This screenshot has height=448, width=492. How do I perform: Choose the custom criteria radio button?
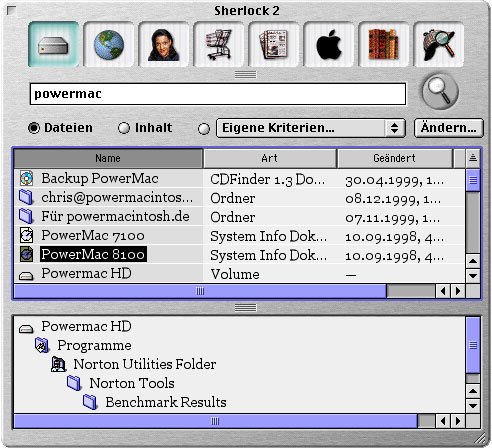pyautogui.click(x=204, y=129)
